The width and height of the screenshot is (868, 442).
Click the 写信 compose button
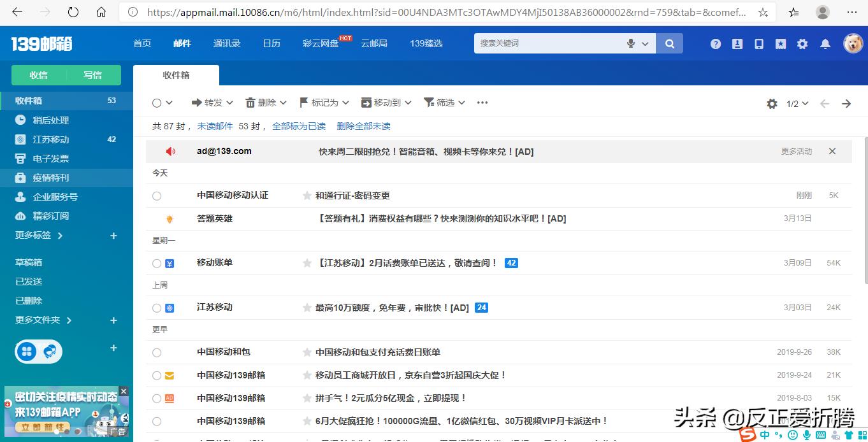click(93, 75)
